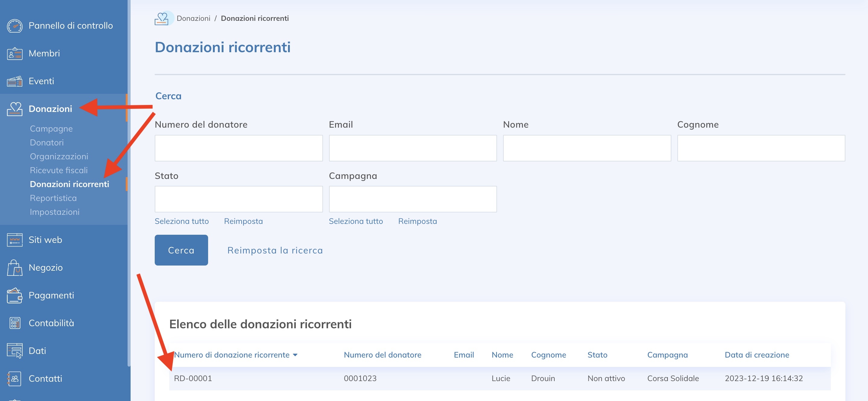Screen dimensions: 868x401
Task: Click the Siti web browser icon
Action: click(14, 240)
